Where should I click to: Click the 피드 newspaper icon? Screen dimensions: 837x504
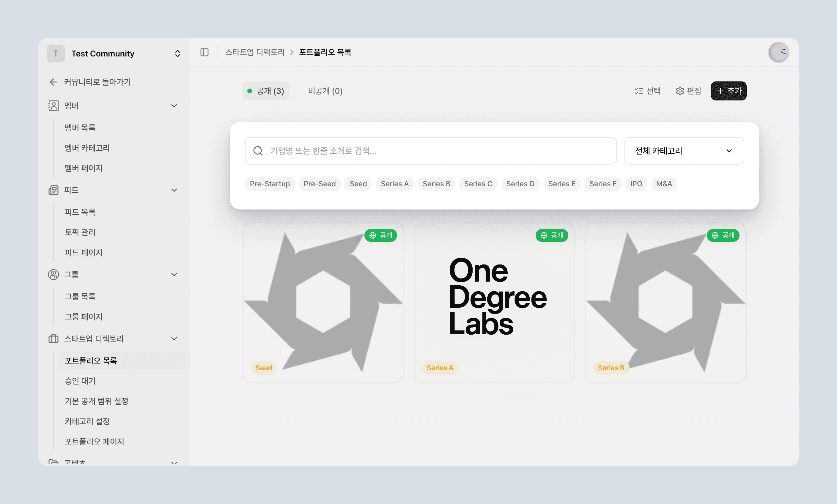tap(53, 190)
